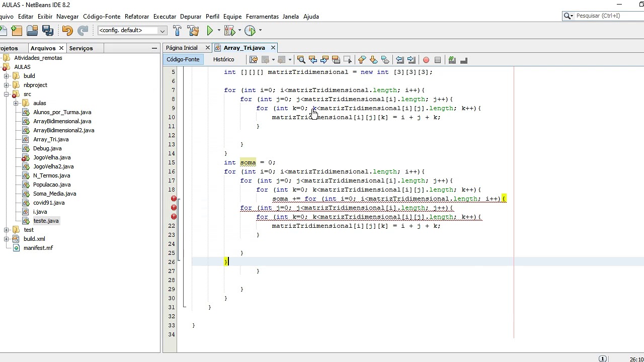Click the error marker on line 19

click(x=174, y=199)
